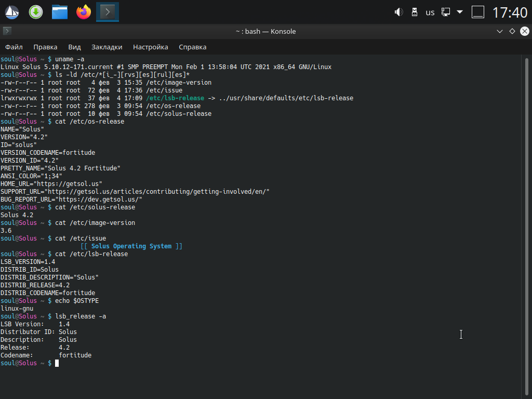
Task: Open the network connections tray icon
Action: 445,12
